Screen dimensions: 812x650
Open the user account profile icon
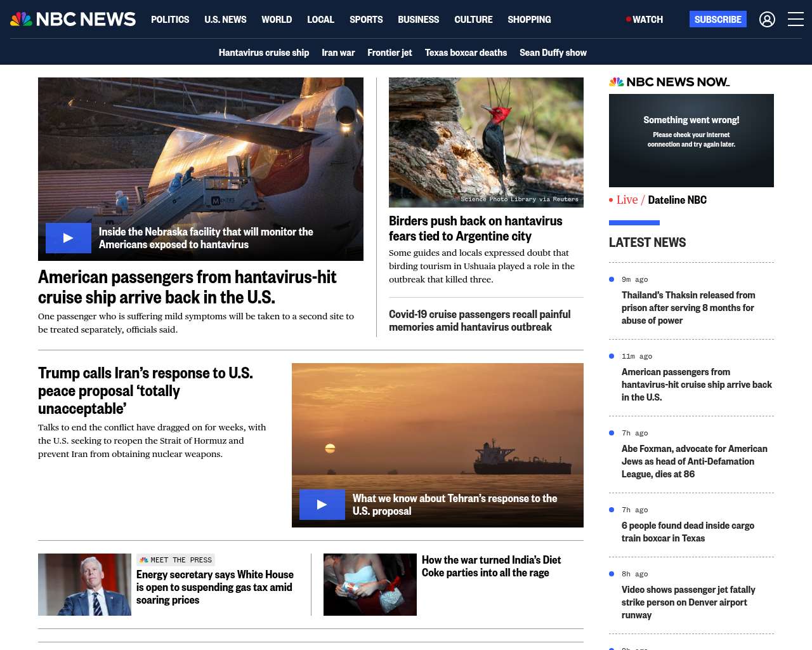tap(767, 20)
